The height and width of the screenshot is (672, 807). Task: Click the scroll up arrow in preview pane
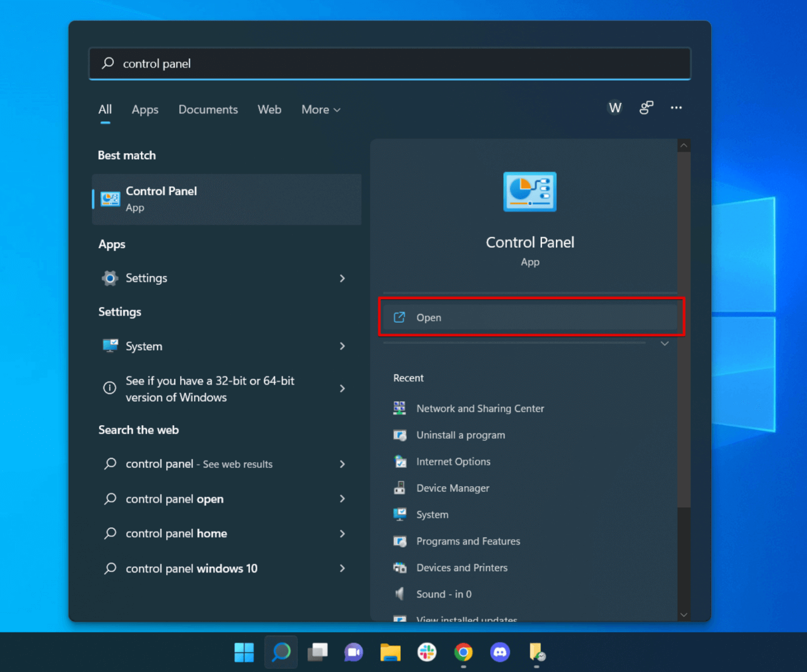pos(684,145)
